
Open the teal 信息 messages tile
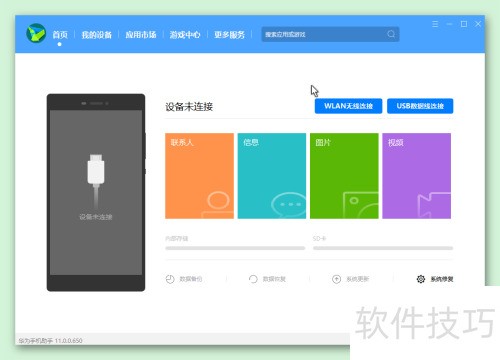click(x=272, y=176)
